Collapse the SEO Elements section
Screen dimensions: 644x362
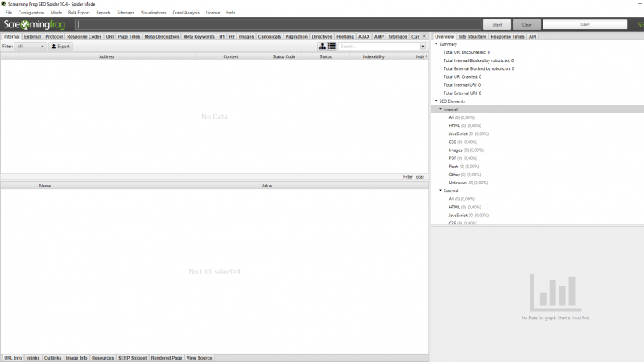coord(436,101)
